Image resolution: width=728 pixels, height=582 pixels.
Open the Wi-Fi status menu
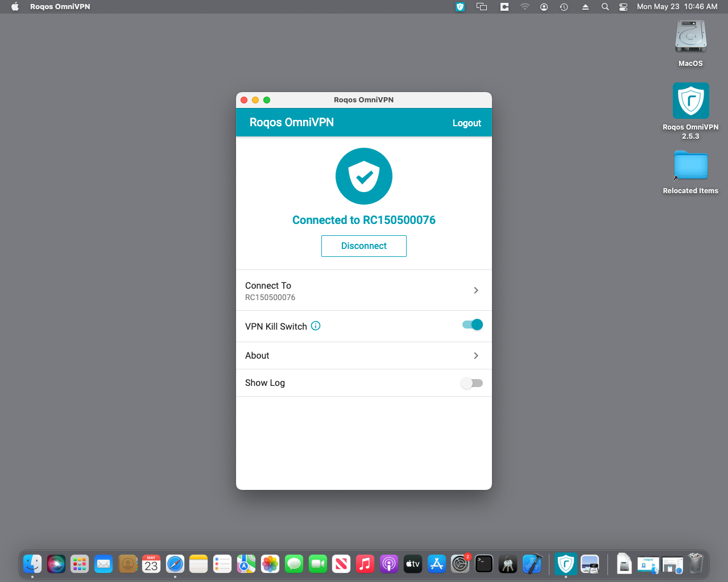coord(524,7)
